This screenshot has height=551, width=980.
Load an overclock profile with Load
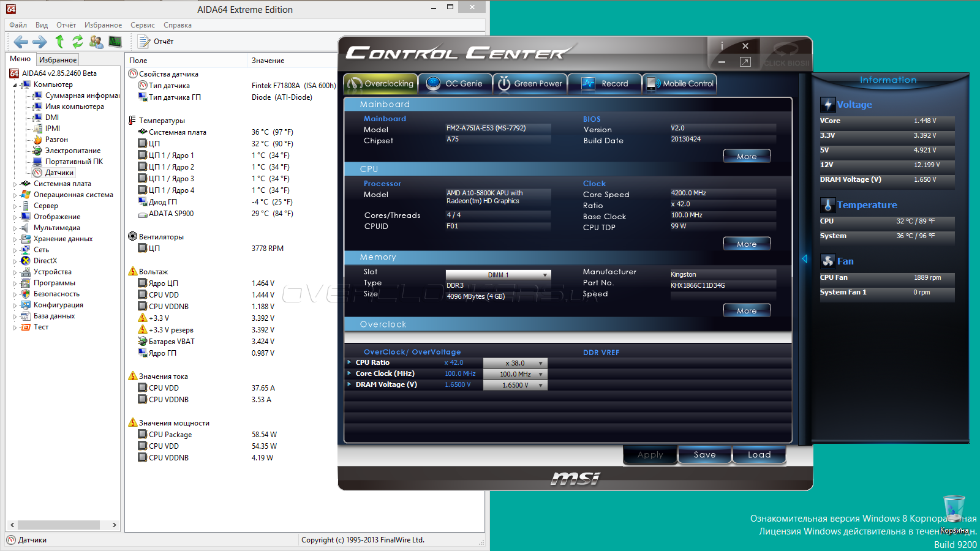tap(759, 455)
